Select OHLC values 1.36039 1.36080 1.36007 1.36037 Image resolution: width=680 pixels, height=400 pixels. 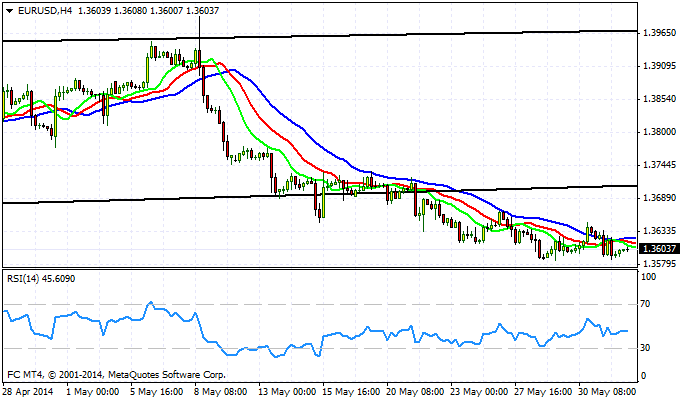148,11
